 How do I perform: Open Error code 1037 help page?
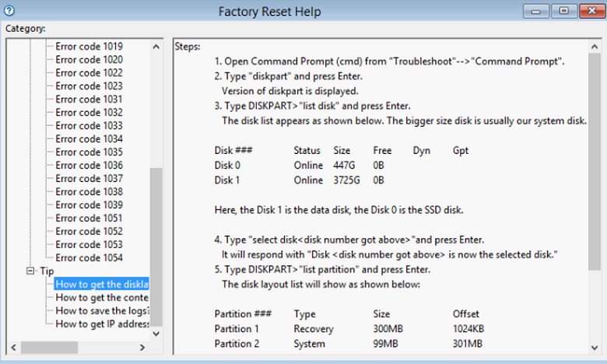click(89, 178)
